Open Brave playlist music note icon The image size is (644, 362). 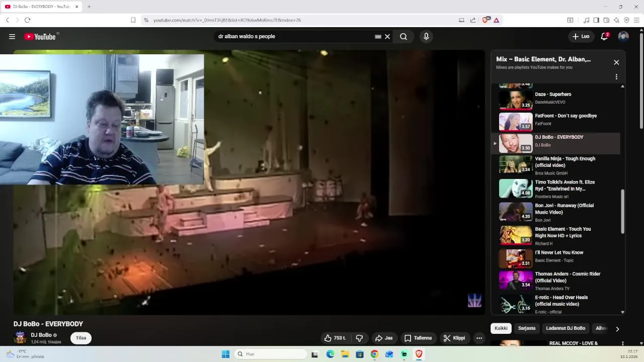point(586,20)
